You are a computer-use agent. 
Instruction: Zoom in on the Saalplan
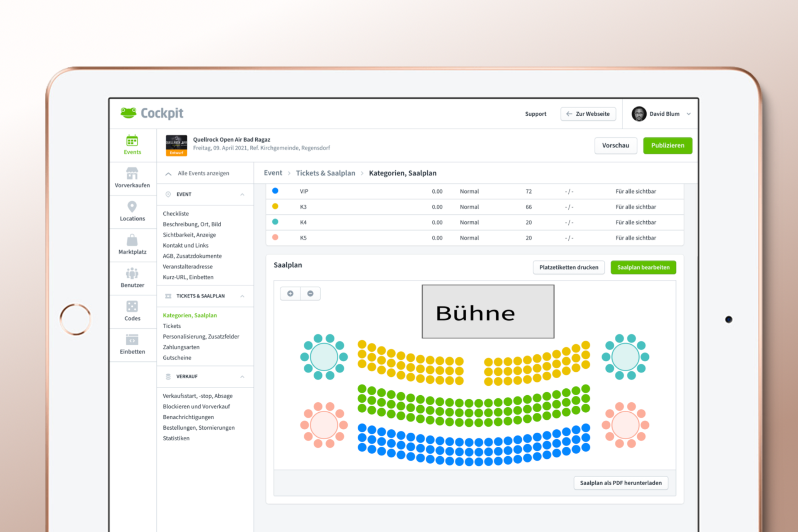tap(290, 293)
